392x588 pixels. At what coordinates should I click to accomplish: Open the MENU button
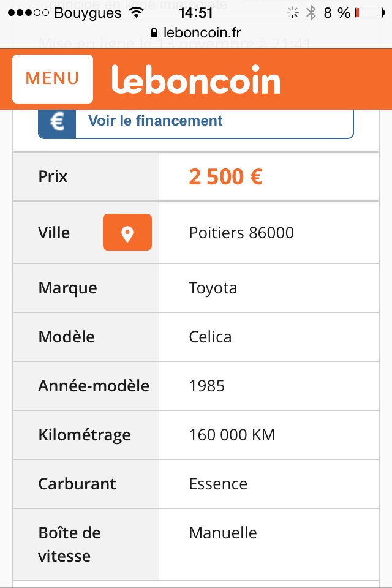53,78
